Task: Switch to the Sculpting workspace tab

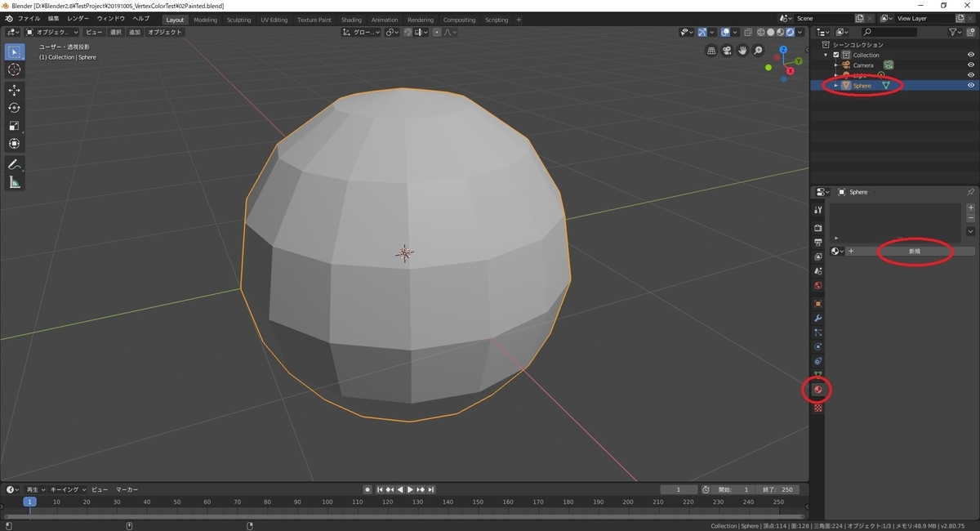Action: (x=239, y=20)
